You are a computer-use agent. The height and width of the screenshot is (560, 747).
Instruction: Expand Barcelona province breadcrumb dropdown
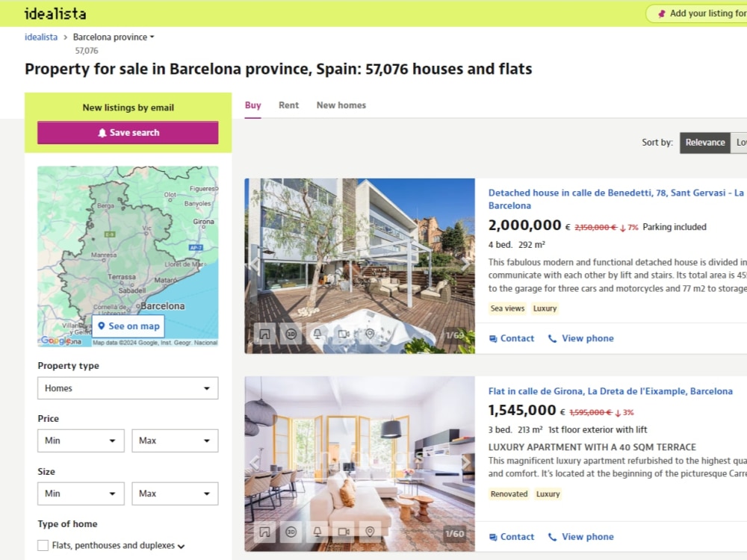pos(114,37)
